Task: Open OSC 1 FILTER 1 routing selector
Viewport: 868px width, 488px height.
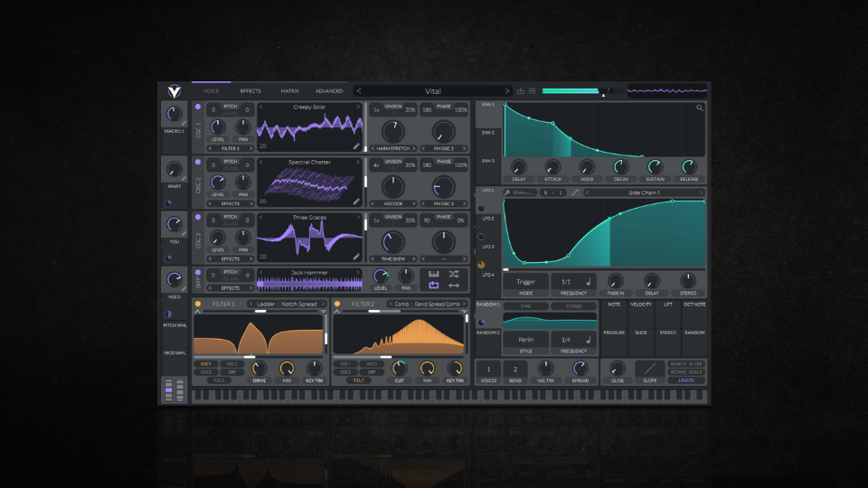Action: 231,148
